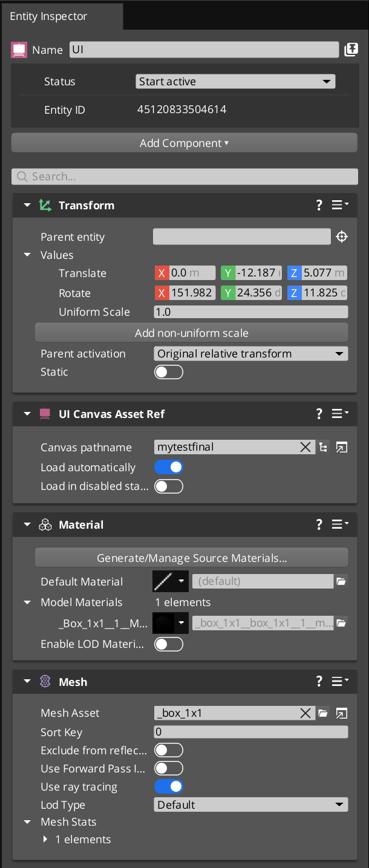
Task: Expand the Mesh Stats 1 elements item
Action: 46,840
